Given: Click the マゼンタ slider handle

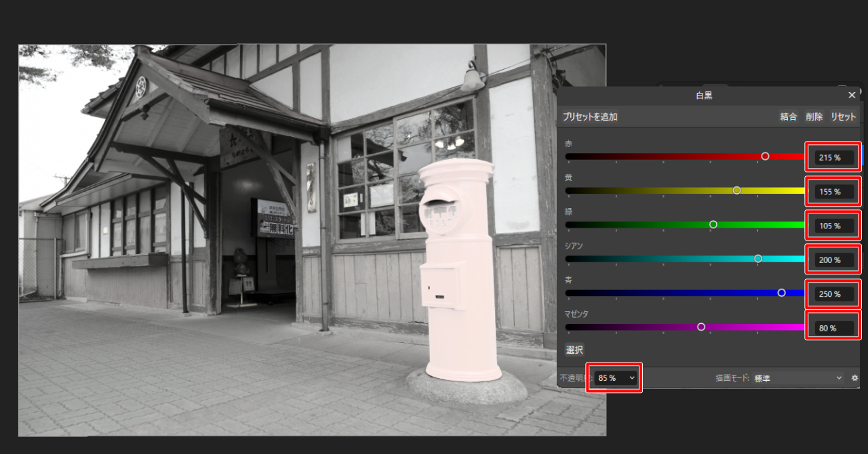Looking at the screenshot, I should pyautogui.click(x=701, y=327).
